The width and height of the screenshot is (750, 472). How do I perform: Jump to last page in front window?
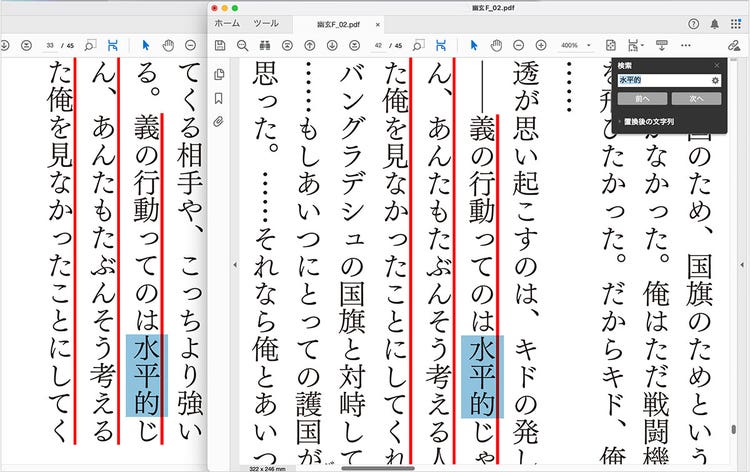(354, 45)
